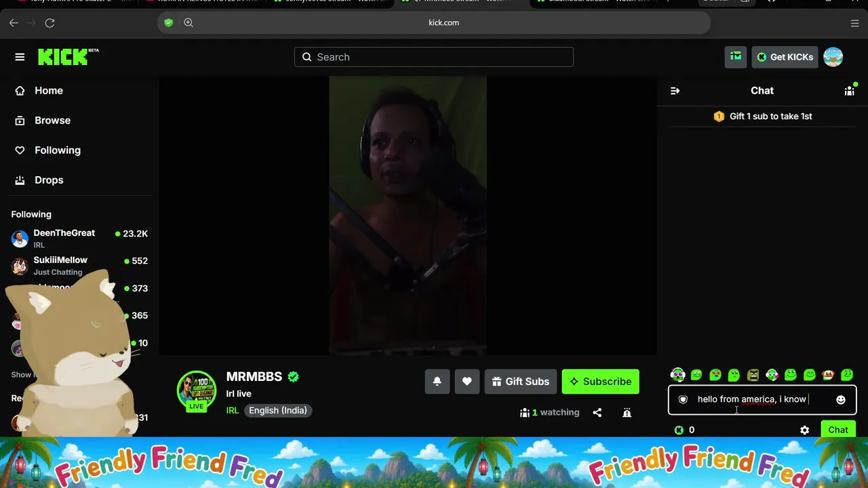Insert the headphones emote with pink eyes
This screenshot has width=868, height=488.
tap(677, 374)
